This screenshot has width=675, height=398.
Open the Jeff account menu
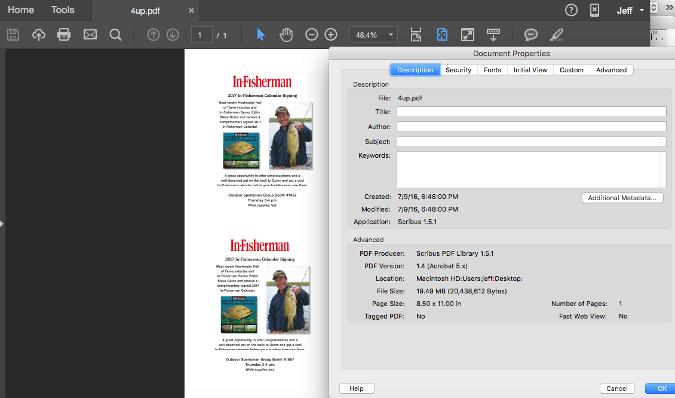click(x=630, y=10)
